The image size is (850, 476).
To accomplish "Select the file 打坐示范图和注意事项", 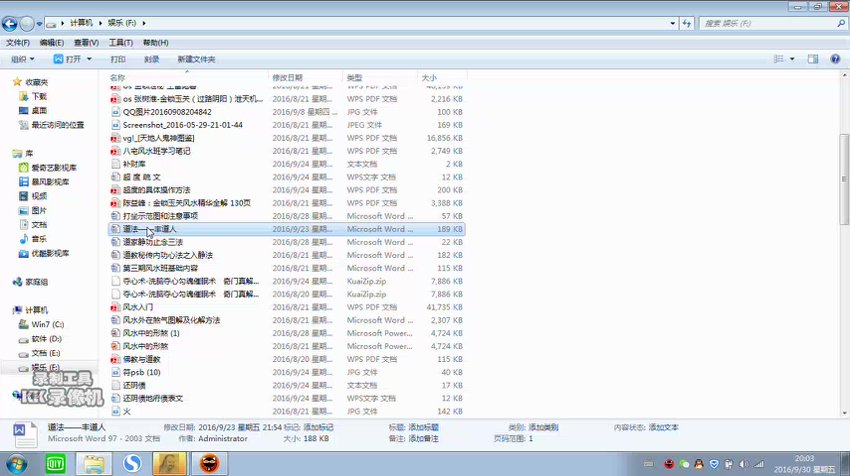I will [160, 216].
